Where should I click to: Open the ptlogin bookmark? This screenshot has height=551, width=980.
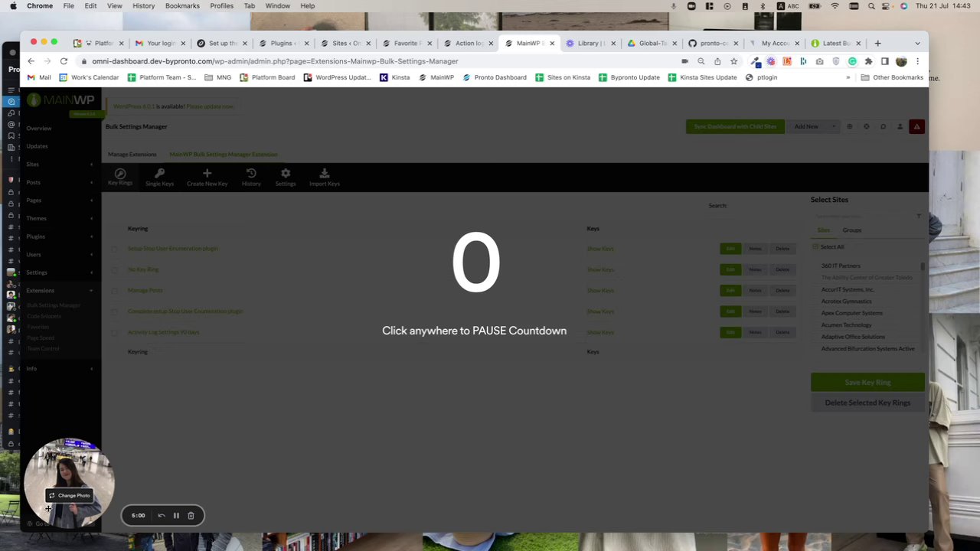pyautogui.click(x=761, y=77)
